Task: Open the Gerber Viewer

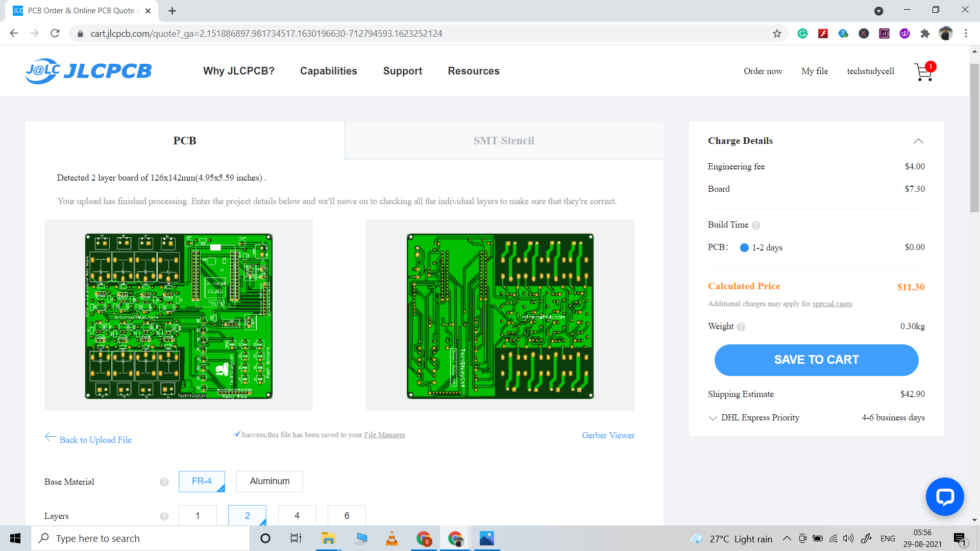Action: [608, 435]
